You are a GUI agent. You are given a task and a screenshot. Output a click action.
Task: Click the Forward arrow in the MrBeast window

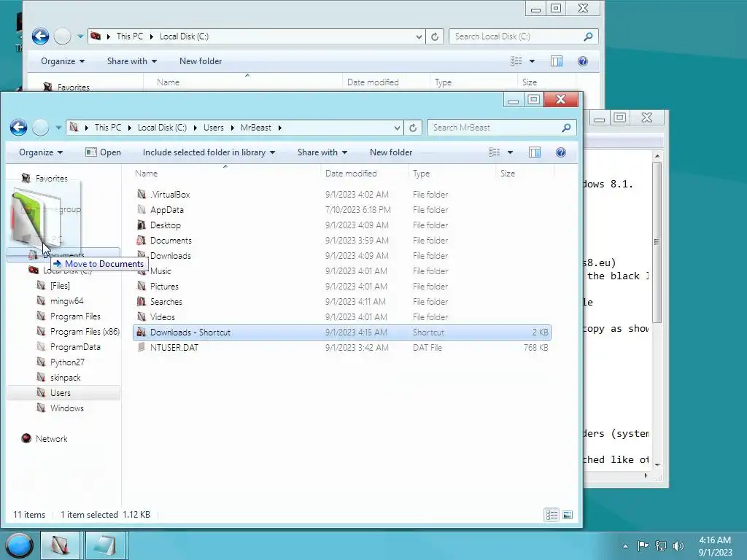(x=41, y=128)
